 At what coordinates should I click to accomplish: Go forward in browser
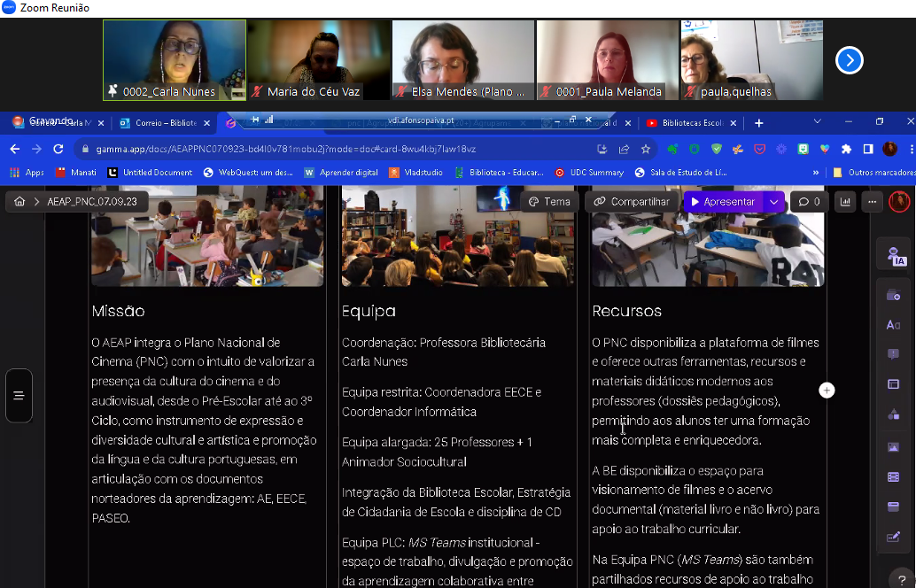click(x=36, y=149)
